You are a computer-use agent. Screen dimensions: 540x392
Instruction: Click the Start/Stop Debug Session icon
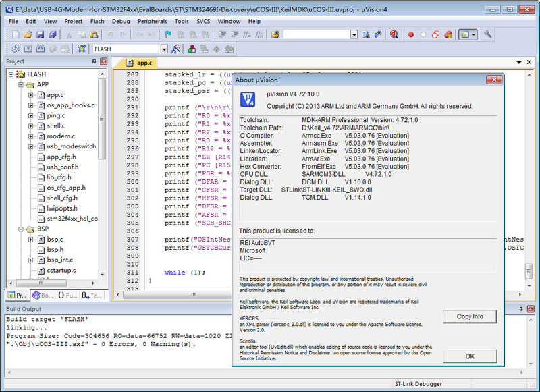[x=394, y=34]
